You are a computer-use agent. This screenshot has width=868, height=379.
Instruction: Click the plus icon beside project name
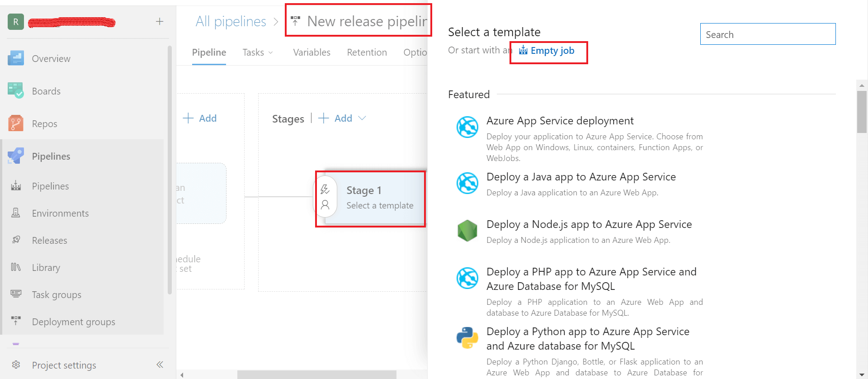tap(160, 21)
